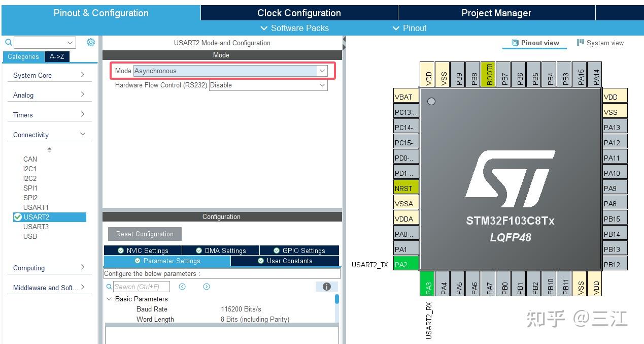This screenshot has width=644, height=344.
Task: Open the preferences gear icon
Action: click(90, 42)
